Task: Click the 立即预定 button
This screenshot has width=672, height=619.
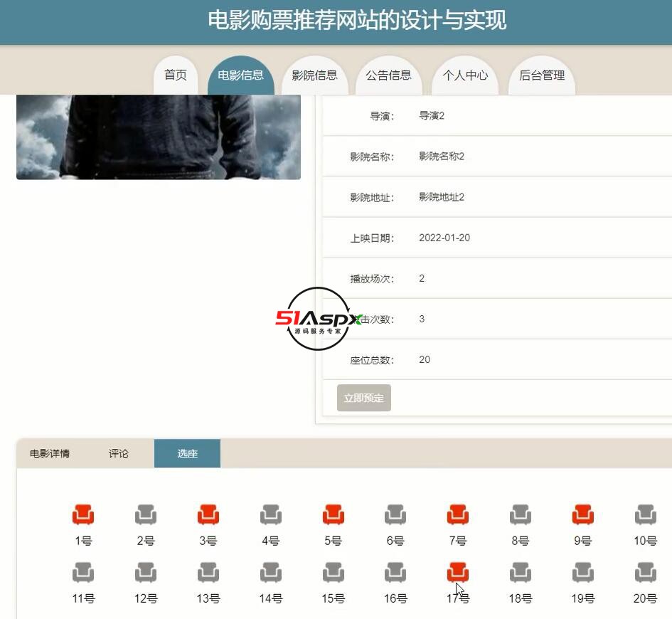Action: coord(363,398)
